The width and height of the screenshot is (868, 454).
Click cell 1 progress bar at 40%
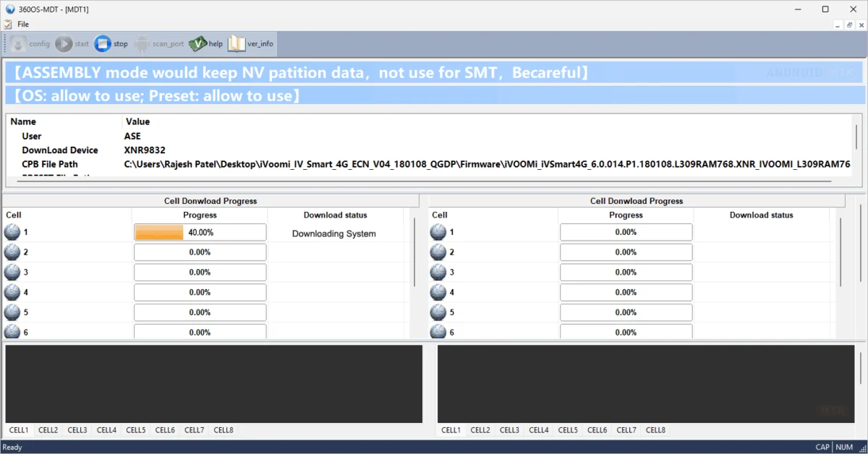200,233
